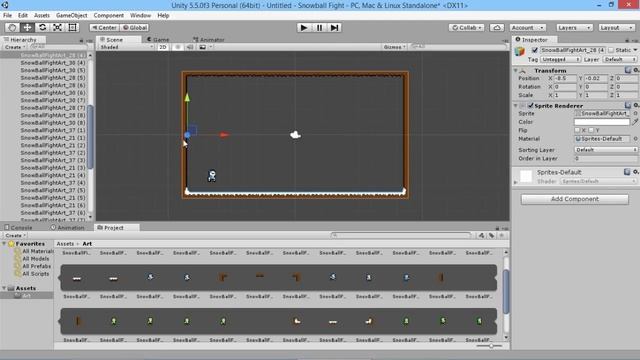Open the Collab dropdown
The width and height of the screenshot is (640, 360).
(467, 27)
